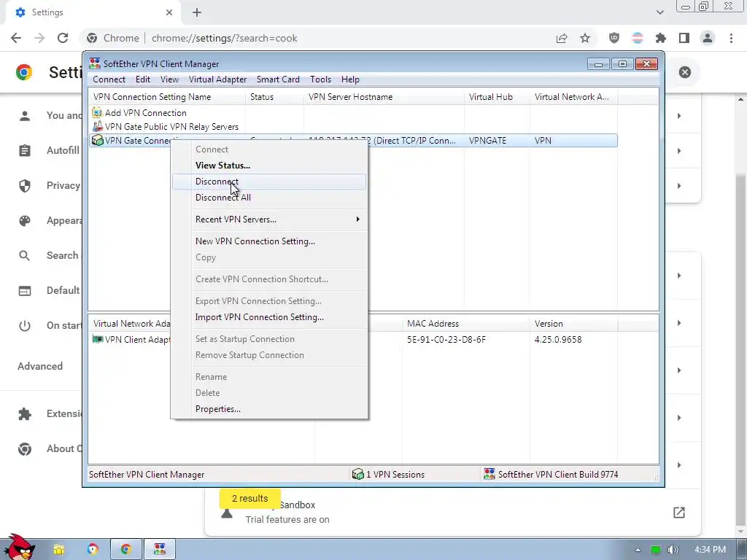747x560 pixels.
Task: Show hidden tray icons arrow
Action: 638,550
